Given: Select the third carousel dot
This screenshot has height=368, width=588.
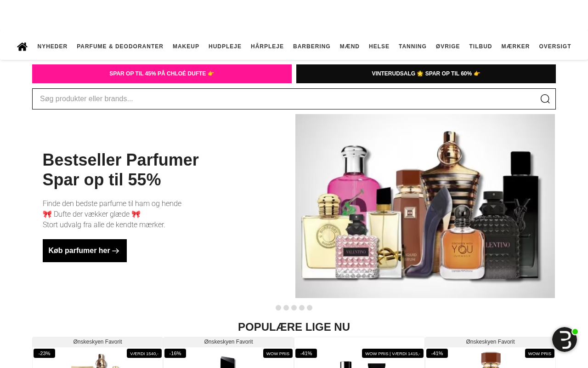Looking at the screenshot, I should 294,308.
